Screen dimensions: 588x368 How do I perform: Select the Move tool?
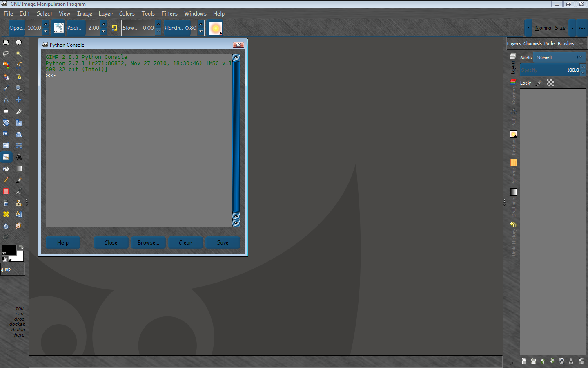click(18, 99)
